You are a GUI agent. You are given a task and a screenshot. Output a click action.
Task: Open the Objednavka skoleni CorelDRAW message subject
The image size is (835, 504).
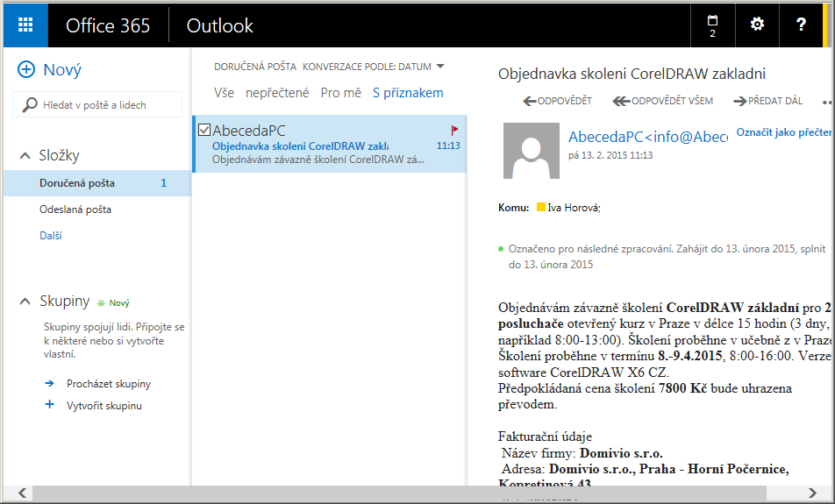tap(300, 146)
